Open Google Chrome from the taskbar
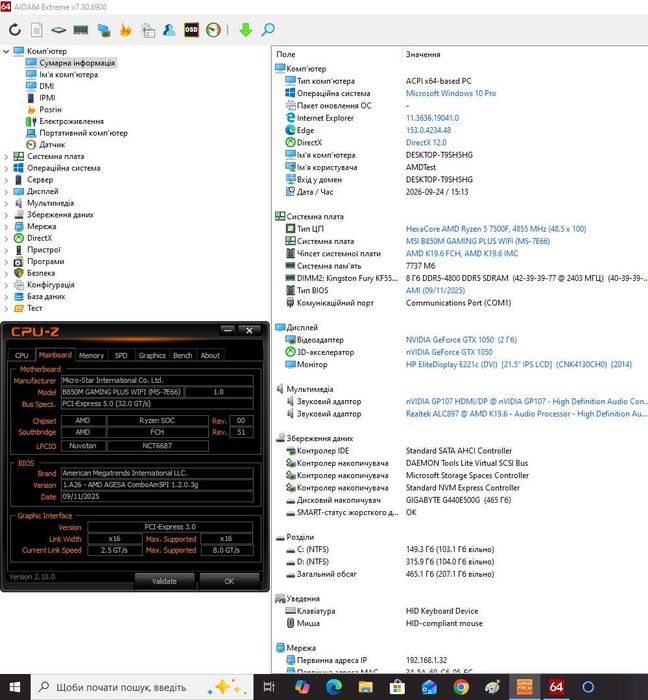The image size is (648, 700). 461,687
